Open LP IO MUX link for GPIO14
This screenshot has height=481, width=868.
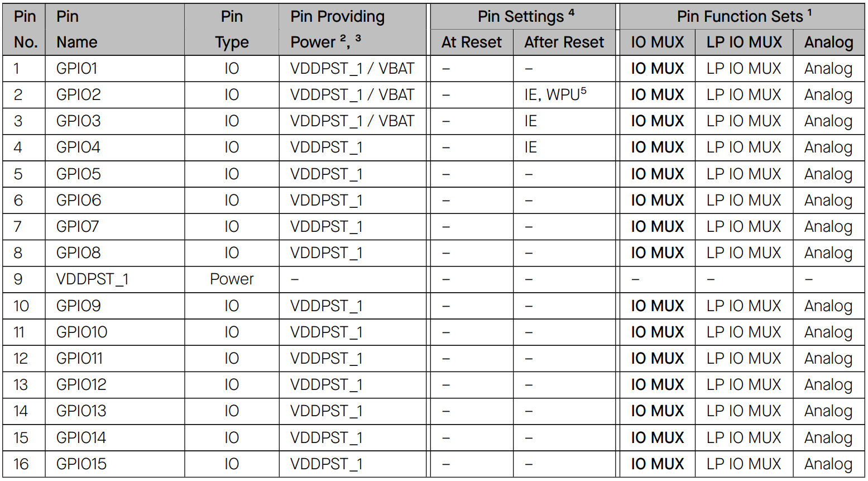(x=744, y=438)
